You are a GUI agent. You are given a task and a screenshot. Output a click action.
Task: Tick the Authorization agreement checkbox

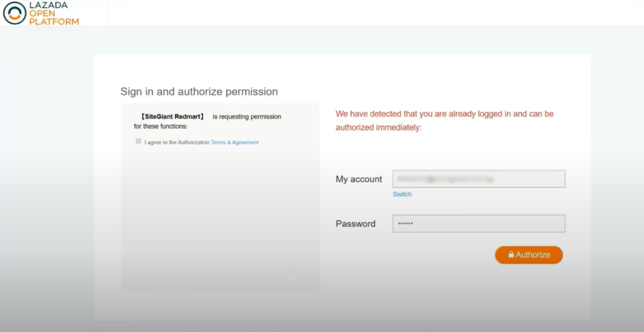138,141
